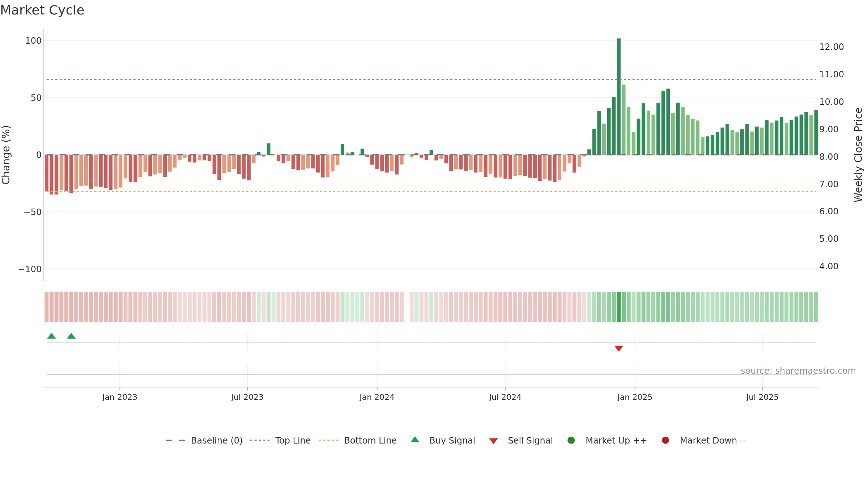
Task: Click the purple dotted Top Line legend swatch
Action: [260, 440]
